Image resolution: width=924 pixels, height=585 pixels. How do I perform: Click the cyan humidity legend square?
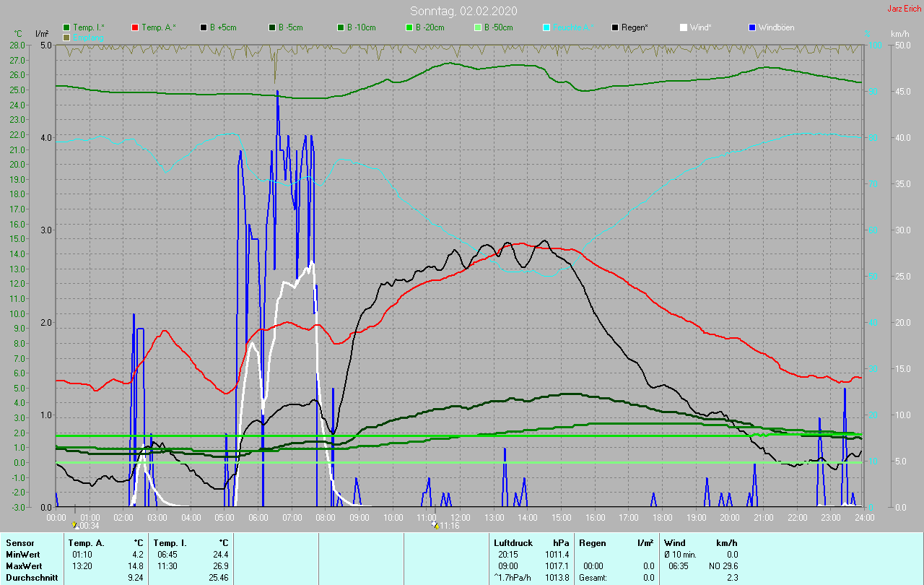tap(546, 27)
